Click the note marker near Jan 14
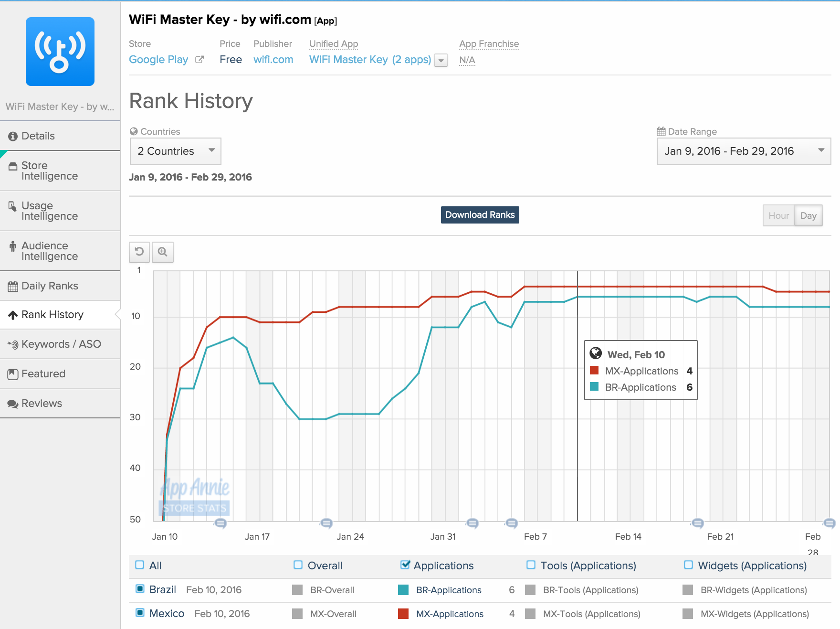This screenshot has height=629, width=840. (220, 523)
